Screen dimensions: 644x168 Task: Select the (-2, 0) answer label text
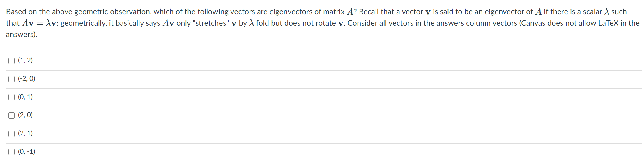(27, 78)
